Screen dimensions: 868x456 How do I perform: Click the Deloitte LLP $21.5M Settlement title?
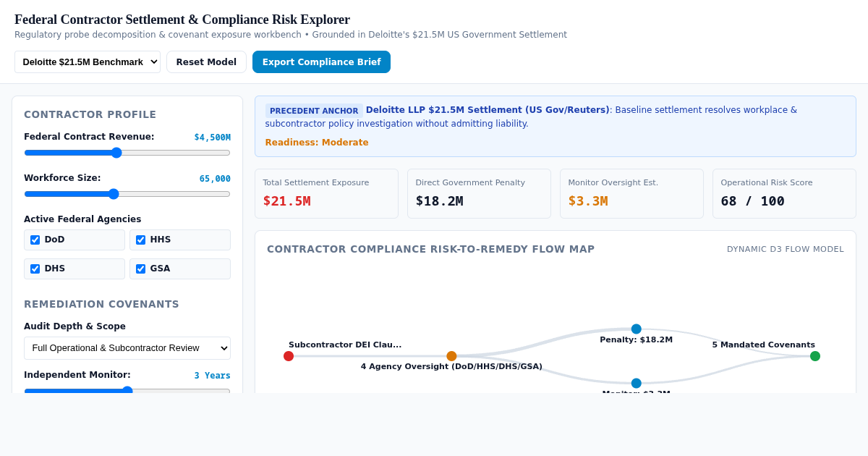tap(488, 110)
